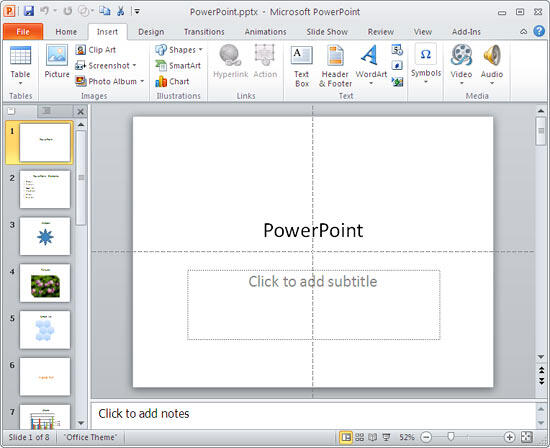Image resolution: width=550 pixels, height=448 pixels.
Task: Click the PowerPoint application icon in title bar
Action: coord(9,11)
